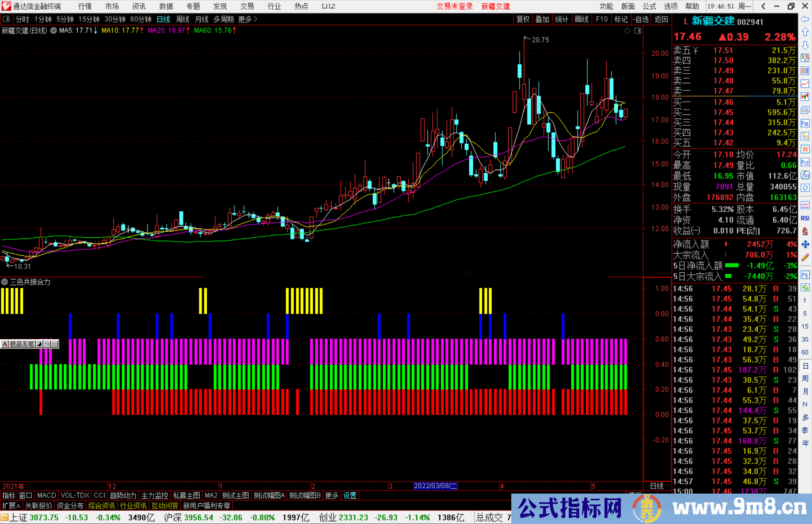Open the tree structure icon in sidebar
The image size is (812, 524).
pyautogui.click(x=805, y=136)
